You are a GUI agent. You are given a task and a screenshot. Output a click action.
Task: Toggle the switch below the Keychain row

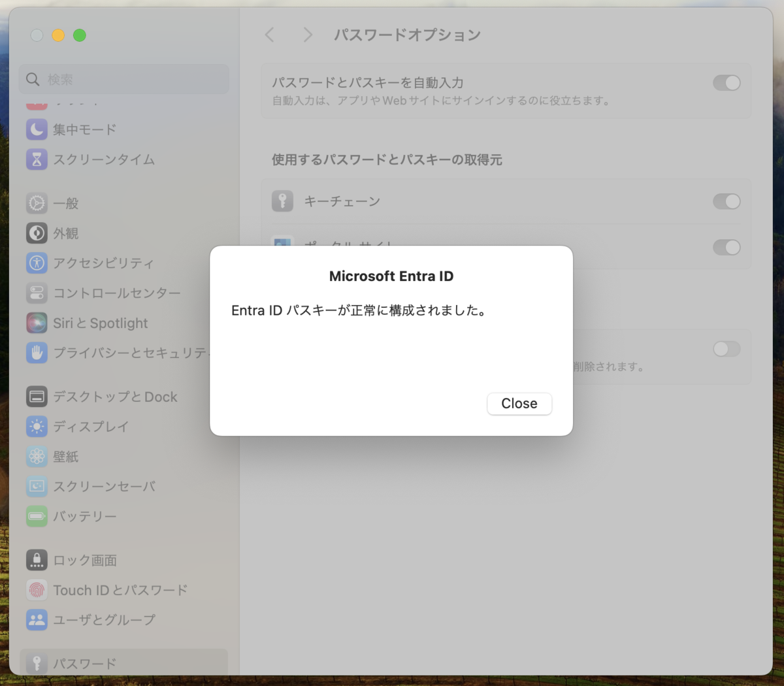click(x=727, y=247)
